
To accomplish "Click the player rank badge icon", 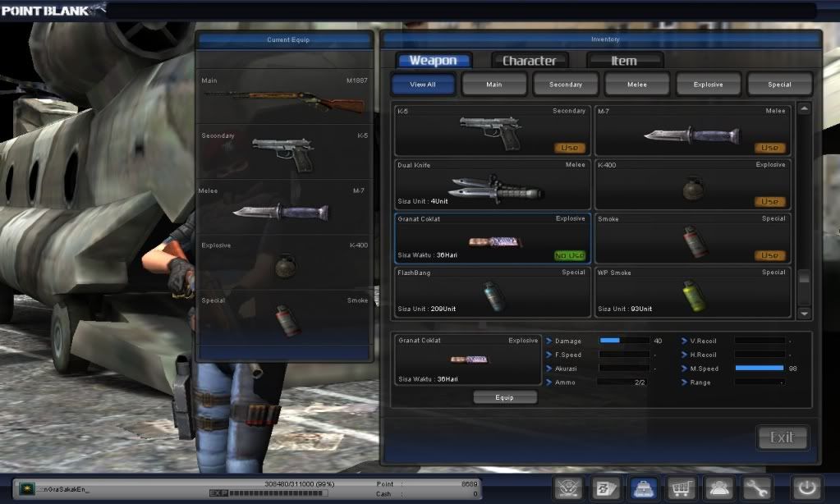I will (25, 488).
